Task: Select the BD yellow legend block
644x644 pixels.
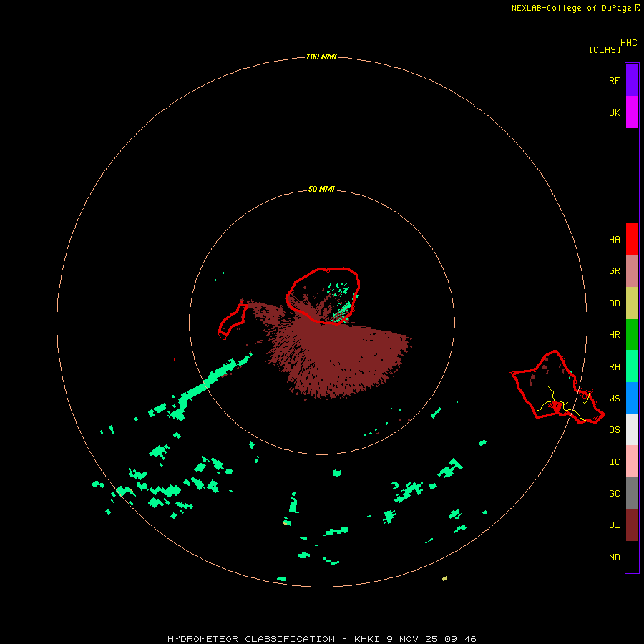Action: (632, 303)
